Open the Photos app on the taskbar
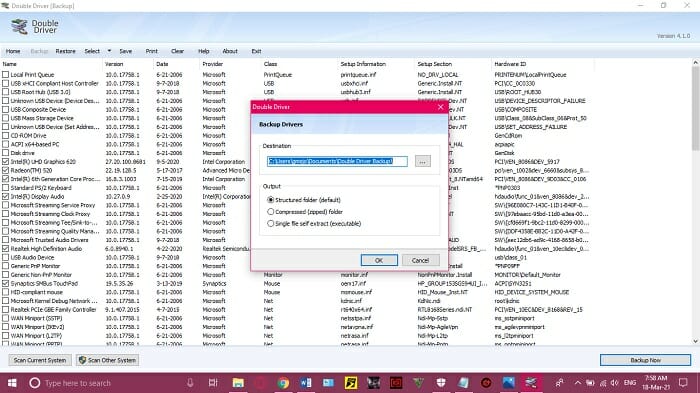This screenshot has width=700, height=393. (x=508, y=383)
